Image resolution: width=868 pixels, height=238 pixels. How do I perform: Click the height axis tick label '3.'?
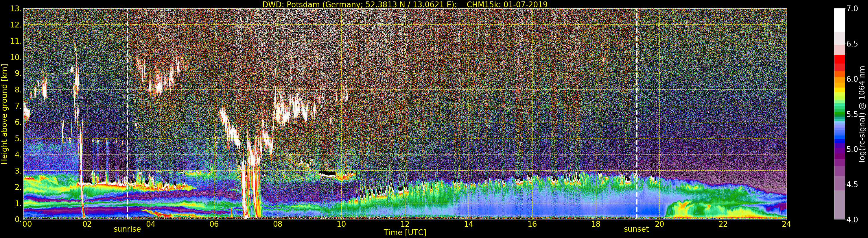click(x=18, y=171)
